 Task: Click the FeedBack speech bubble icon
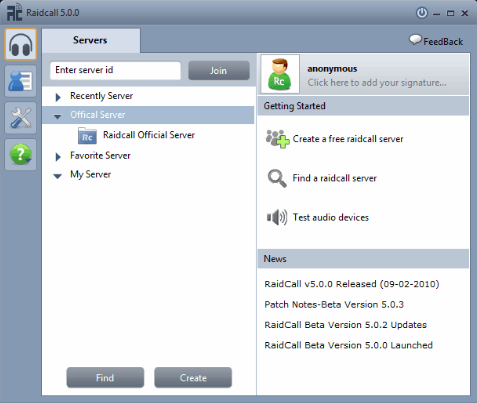tap(415, 40)
